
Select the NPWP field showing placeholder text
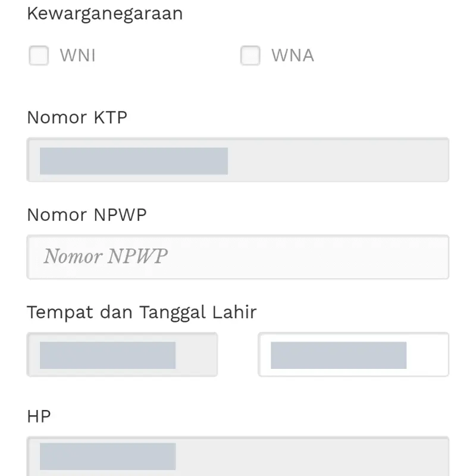[x=238, y=256]
